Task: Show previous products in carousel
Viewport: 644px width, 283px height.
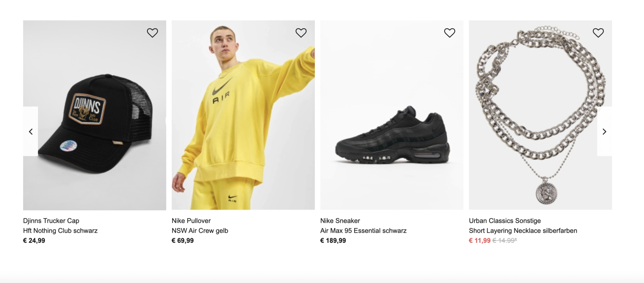Action: tap(31, 131)
